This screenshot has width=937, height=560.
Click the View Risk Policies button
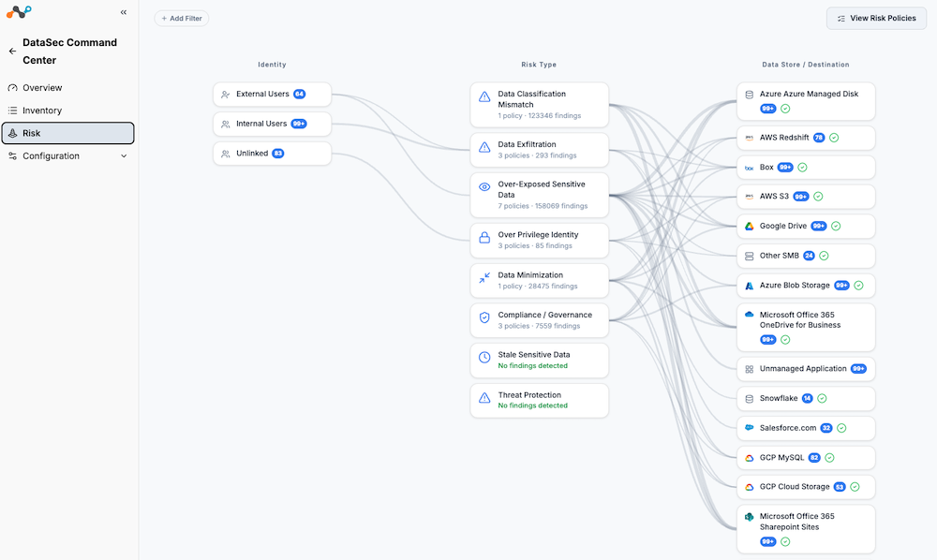coord(877,19)
